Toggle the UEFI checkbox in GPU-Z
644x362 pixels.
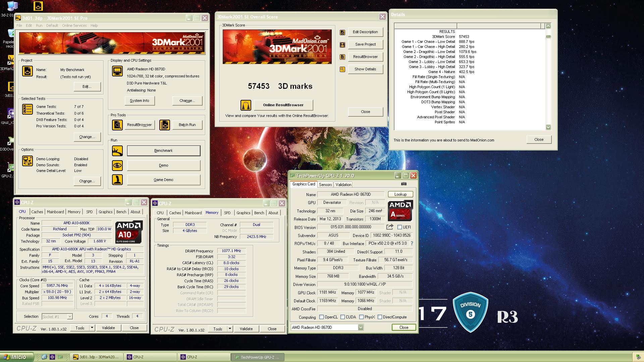(x=399, y=227)
